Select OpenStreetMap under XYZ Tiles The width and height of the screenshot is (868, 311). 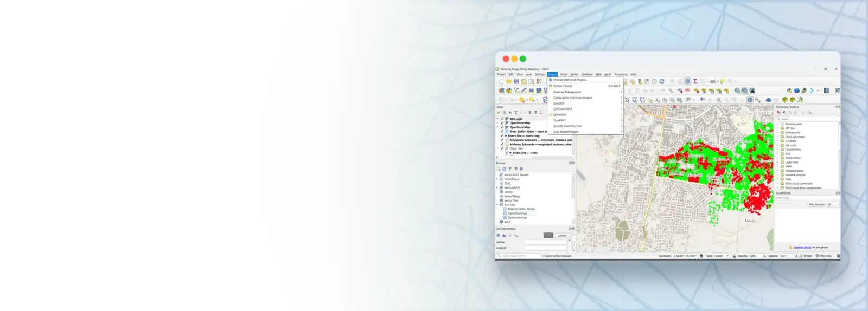(517, 213)
